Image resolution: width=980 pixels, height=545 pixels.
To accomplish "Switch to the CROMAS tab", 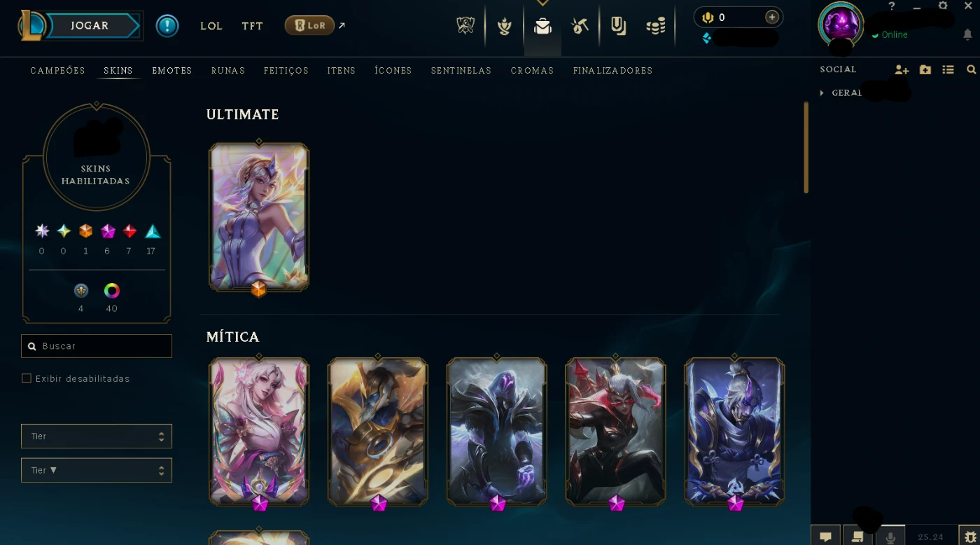I will [532, 71].
